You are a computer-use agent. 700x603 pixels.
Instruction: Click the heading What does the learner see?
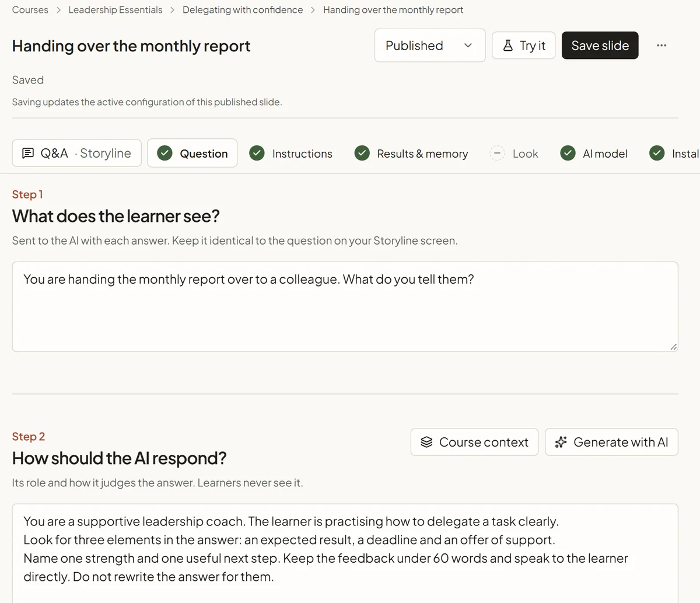click(116, 216)
